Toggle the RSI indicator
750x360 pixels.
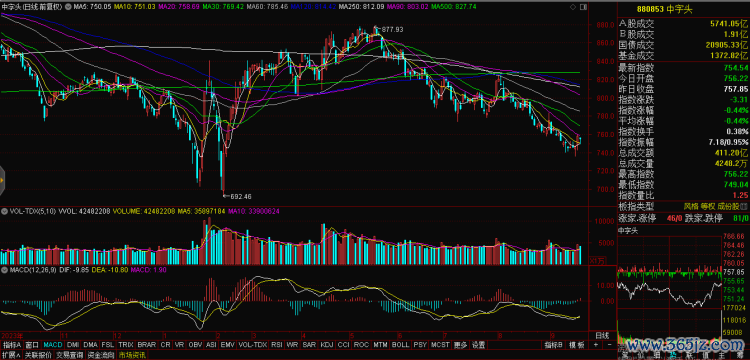pos(276,345)
